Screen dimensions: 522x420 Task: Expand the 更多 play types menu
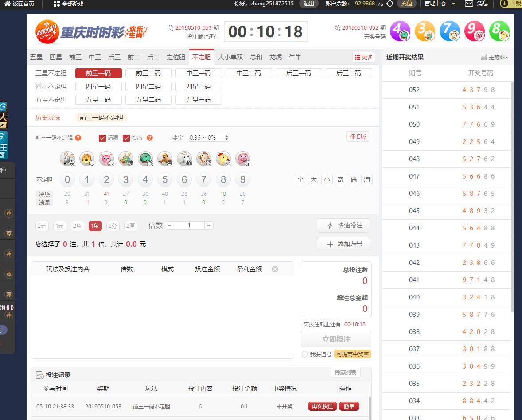363,57
